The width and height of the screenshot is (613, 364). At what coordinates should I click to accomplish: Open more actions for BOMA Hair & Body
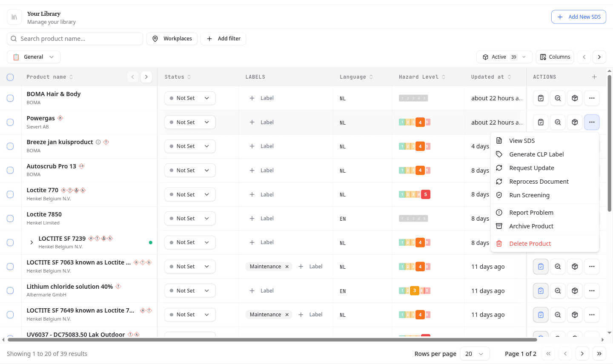pos(592,98)
